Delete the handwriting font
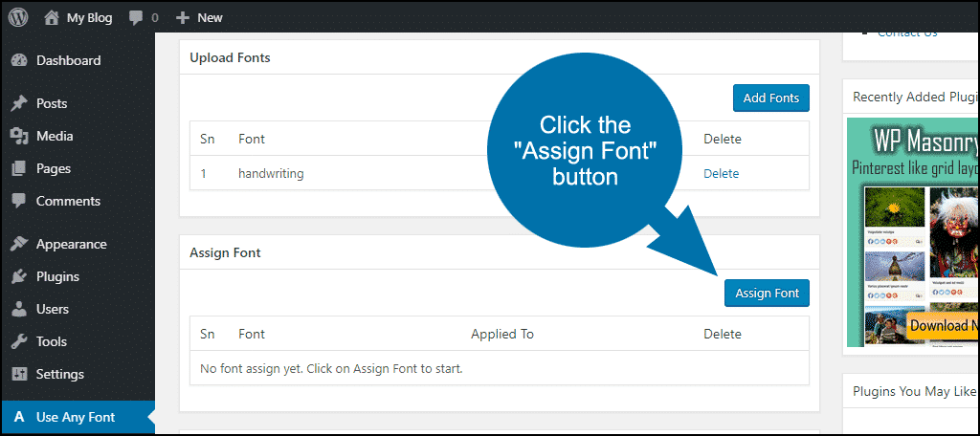The height and width of the screenshot is (436, 980). tap(721, 174)
